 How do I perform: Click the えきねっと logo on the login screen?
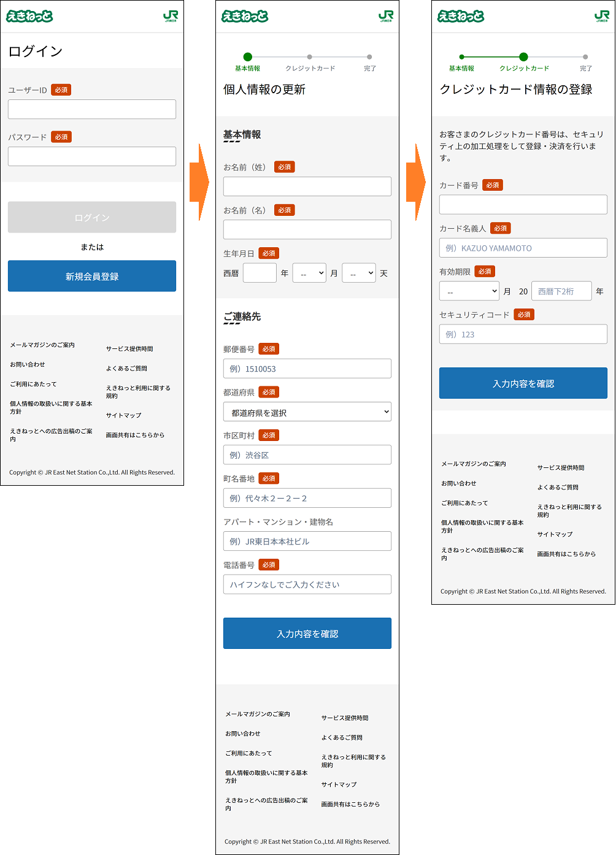pyautogui.click(x=29, y=17)
